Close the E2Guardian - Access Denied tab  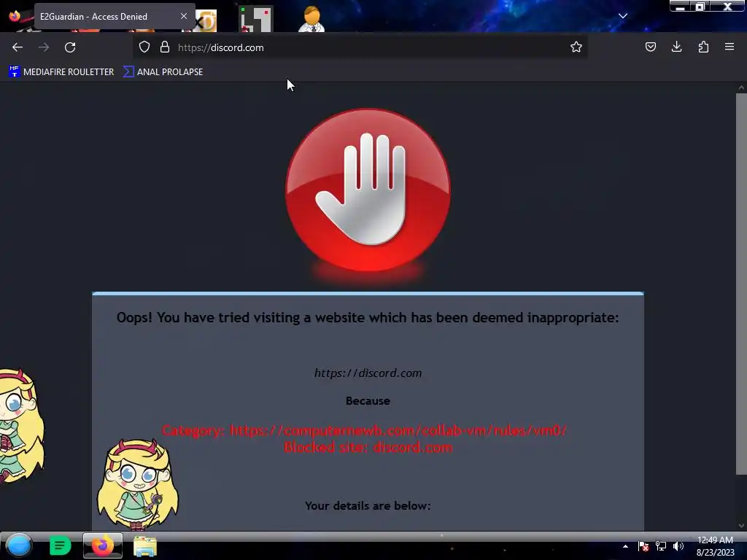pyautogui.click(x=183, y=16)
